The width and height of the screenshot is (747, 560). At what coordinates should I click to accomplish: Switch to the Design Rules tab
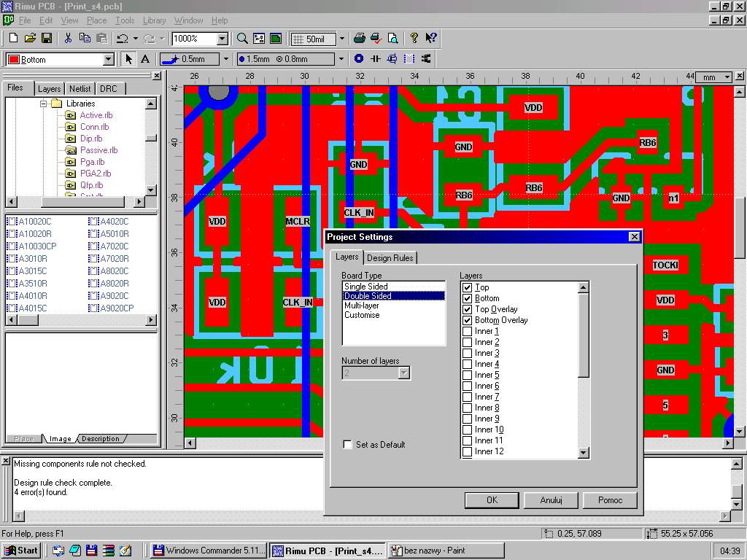tap(390, 257)
